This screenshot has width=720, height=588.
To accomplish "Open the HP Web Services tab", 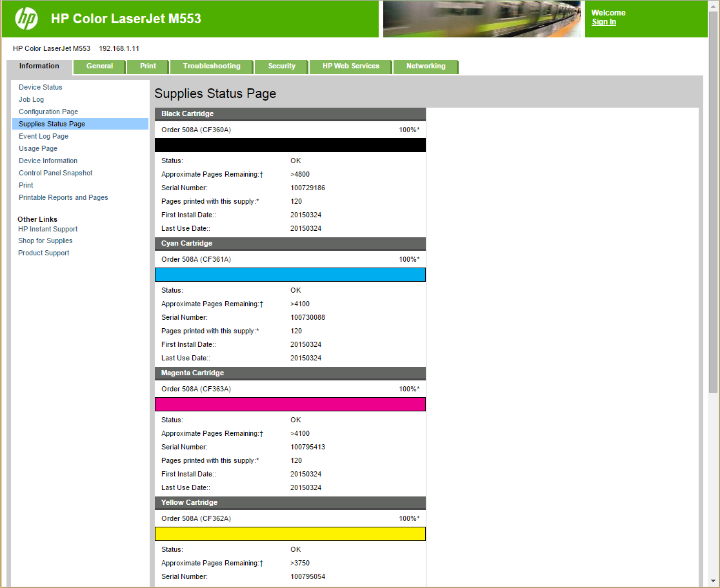I will tap(351, 66).
